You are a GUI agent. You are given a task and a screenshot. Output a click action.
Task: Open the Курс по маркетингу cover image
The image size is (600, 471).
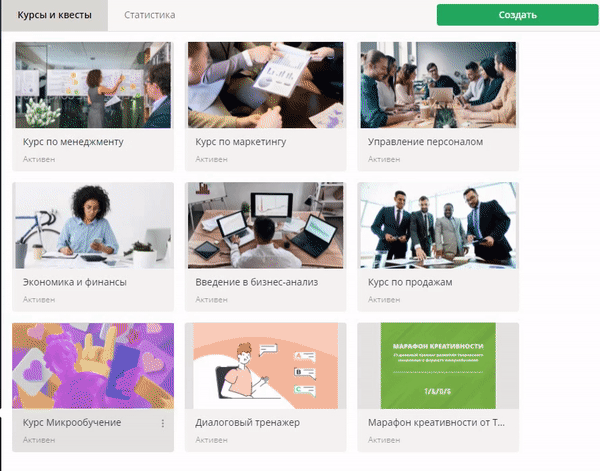[266, 85]
